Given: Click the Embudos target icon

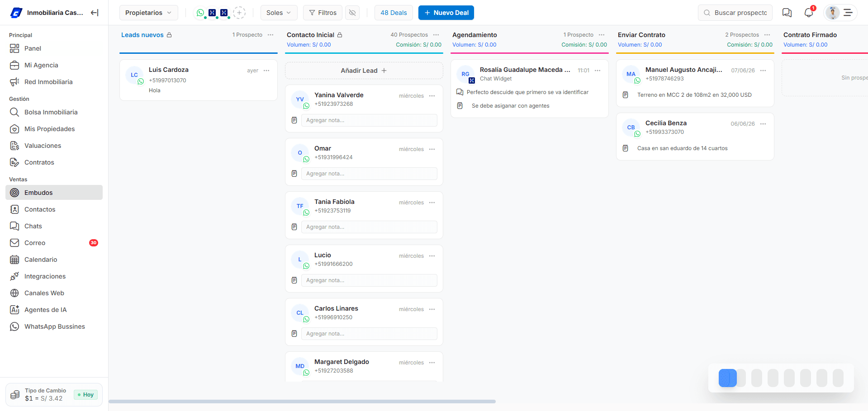Looking at the screenshot, I should (x=14, y=193).
